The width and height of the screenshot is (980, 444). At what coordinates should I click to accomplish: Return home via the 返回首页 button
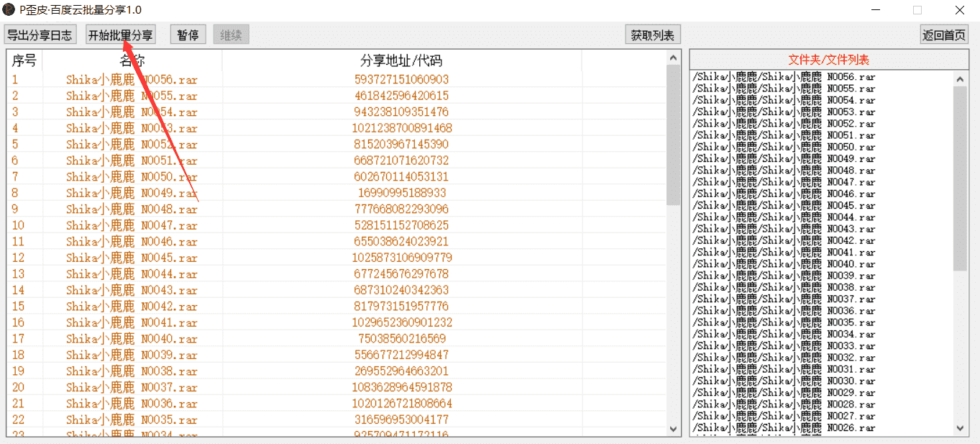944,35
